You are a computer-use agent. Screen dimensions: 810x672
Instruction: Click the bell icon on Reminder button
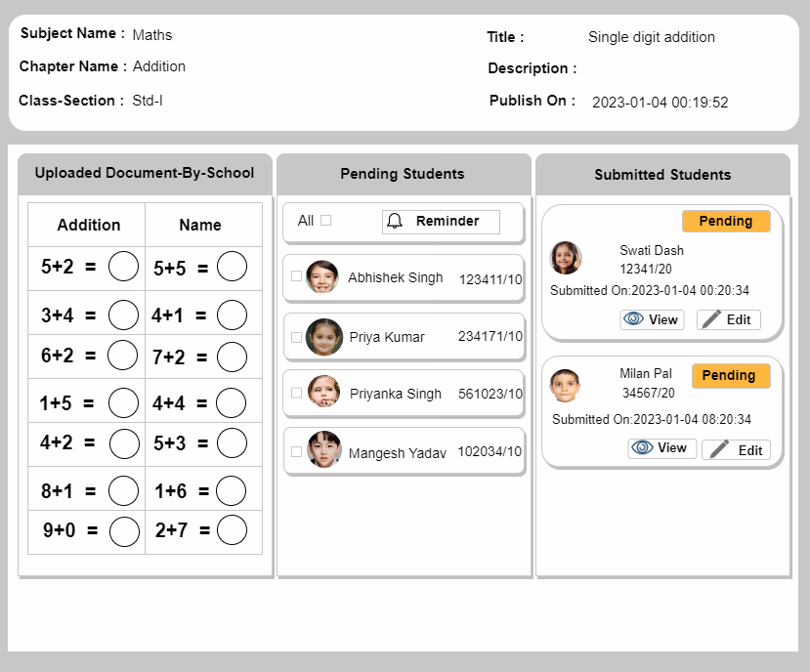(395, 221)
